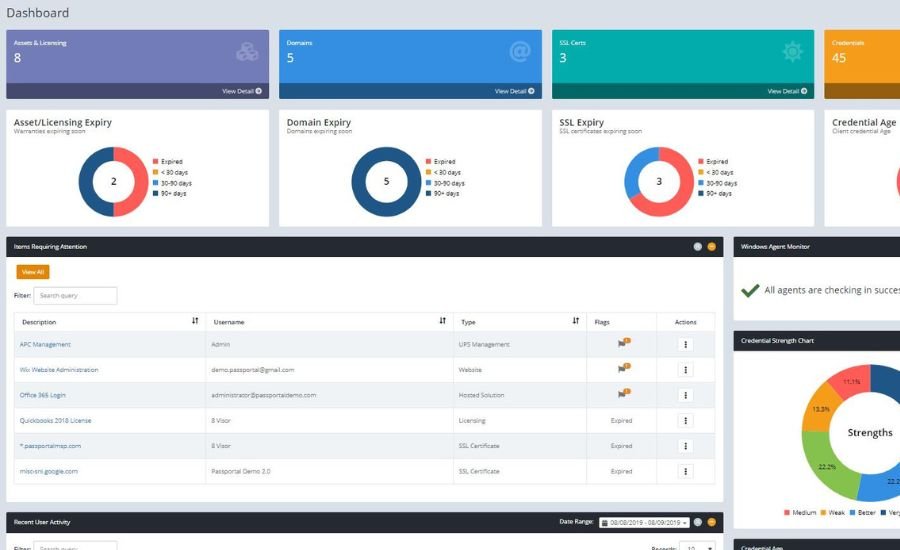Click the Assets & Licensing cubes icon
The image size is (900, 550).
click(247, 52)
